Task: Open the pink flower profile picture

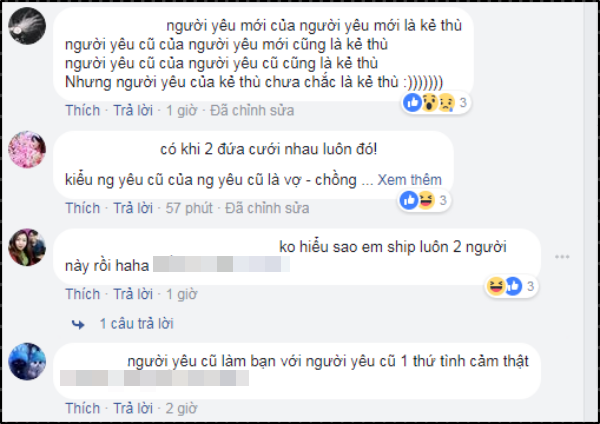Action: tap(27, 149)
